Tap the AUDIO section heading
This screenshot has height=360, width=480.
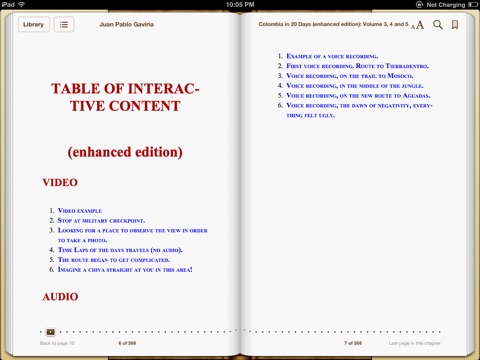(60, 297)
